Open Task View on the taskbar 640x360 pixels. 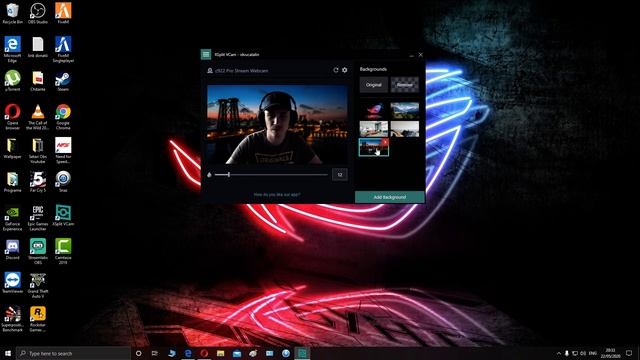(x=155, y=353)
